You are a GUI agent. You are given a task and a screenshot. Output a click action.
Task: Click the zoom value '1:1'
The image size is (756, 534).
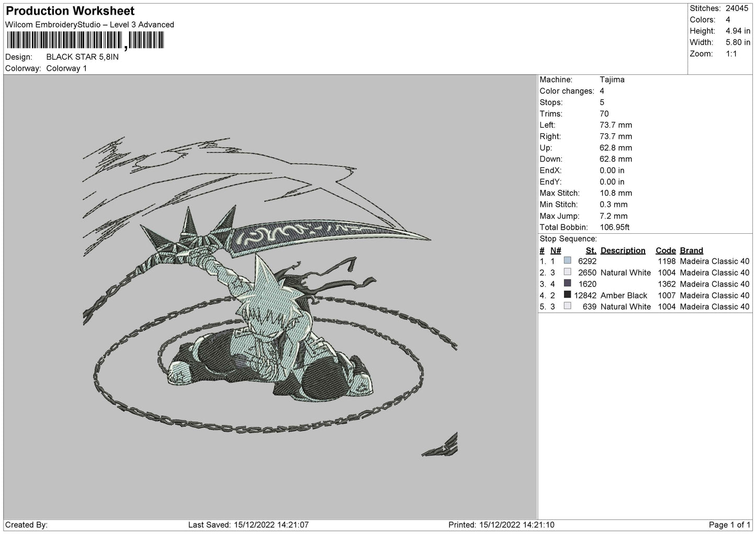pos(731,54)
